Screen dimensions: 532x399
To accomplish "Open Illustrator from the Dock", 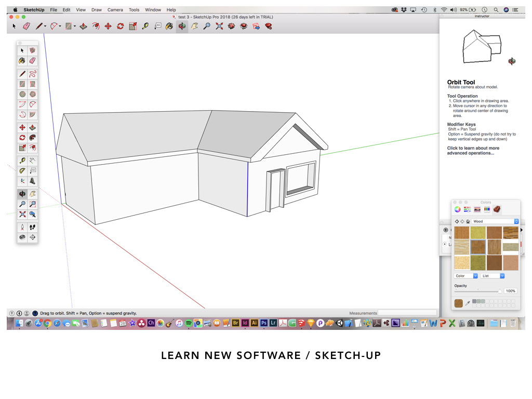I will pyautogui.click(x=254, y=323).
